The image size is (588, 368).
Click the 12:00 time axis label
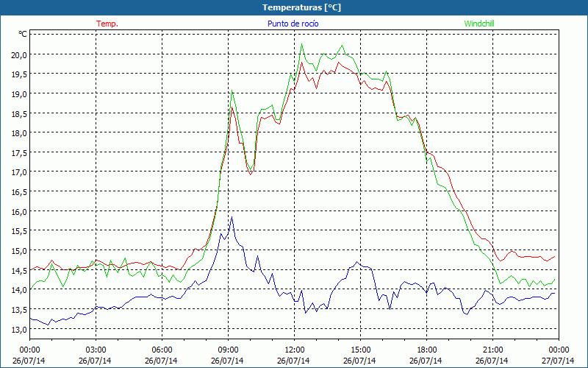(x=295, y=350)
